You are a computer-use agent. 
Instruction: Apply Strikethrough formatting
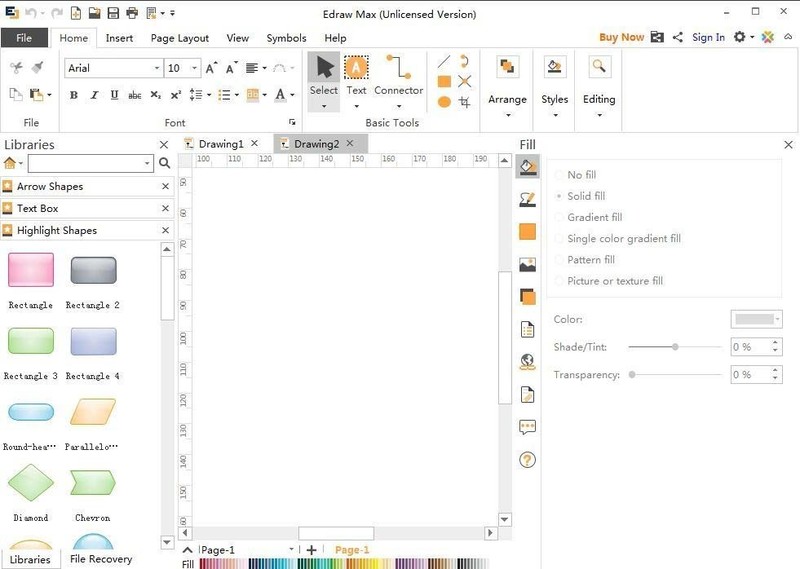pyautogui.click(x=135, y=95)
